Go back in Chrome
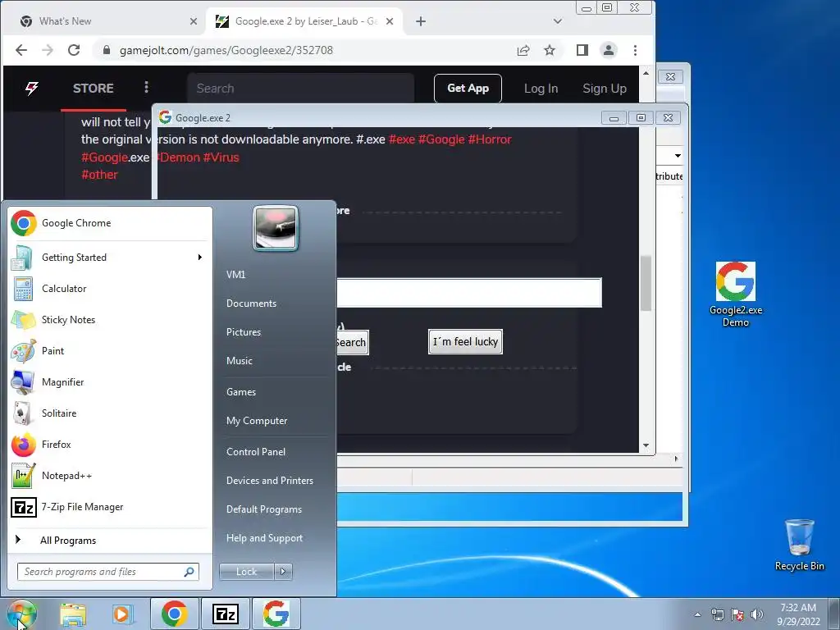The width and height of the screenshot is (840, 630). [x=21, y=50]
